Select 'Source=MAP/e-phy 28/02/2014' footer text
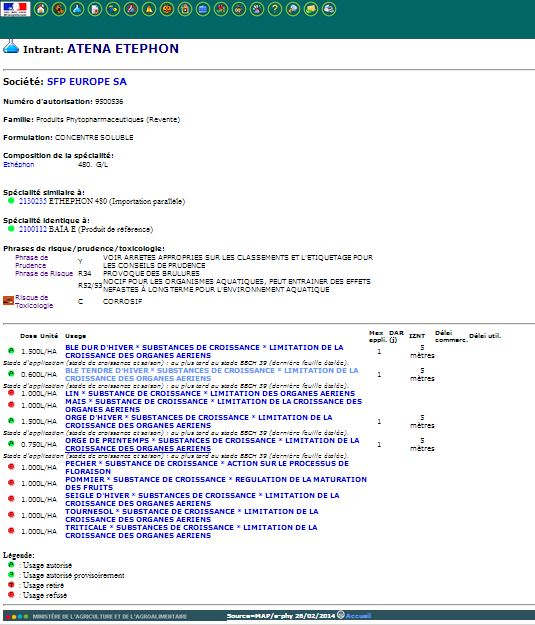The height and width of the screenshot is (625, 535). click(x=281, y=616)
